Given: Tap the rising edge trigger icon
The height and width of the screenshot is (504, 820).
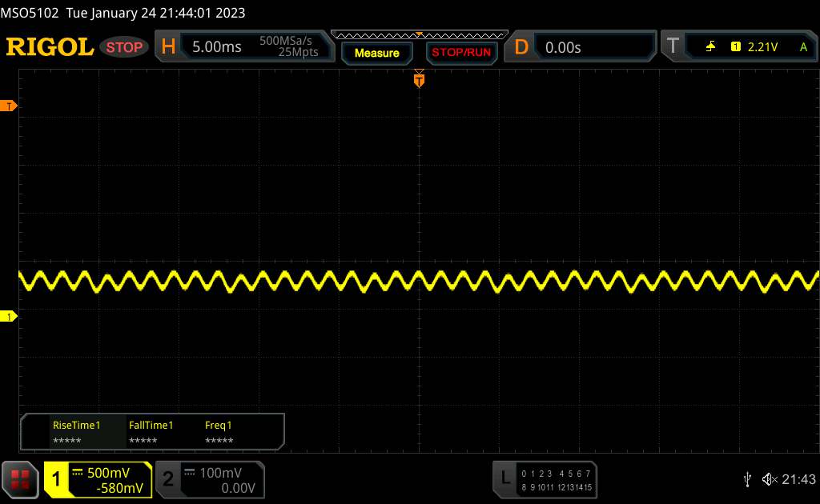Looking at the screenshot, I should tap(710, 47).
